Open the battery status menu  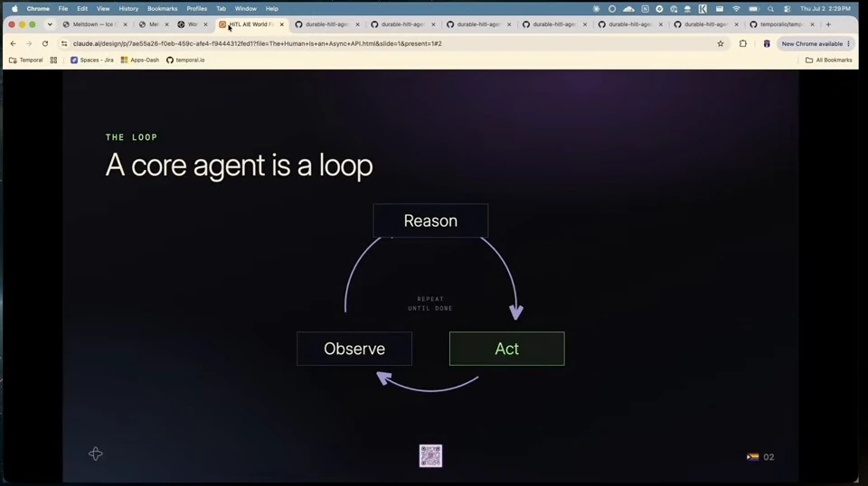coord(754,9)
